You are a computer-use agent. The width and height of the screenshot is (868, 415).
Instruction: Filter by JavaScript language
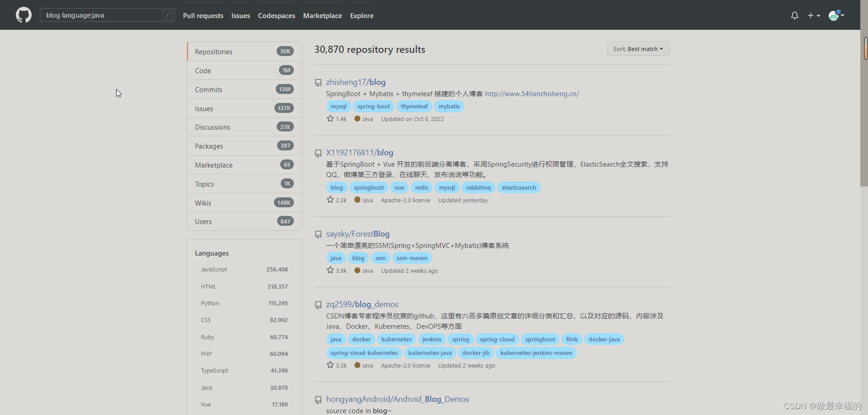[244, 269]
